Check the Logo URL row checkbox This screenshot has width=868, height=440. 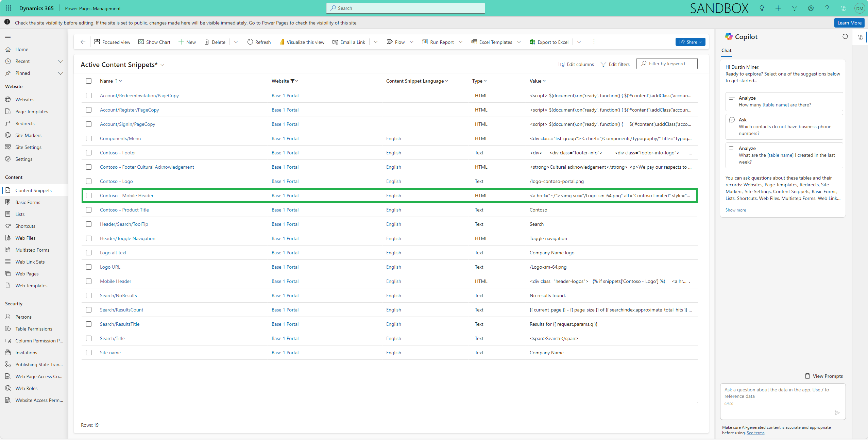coord(89,267)
